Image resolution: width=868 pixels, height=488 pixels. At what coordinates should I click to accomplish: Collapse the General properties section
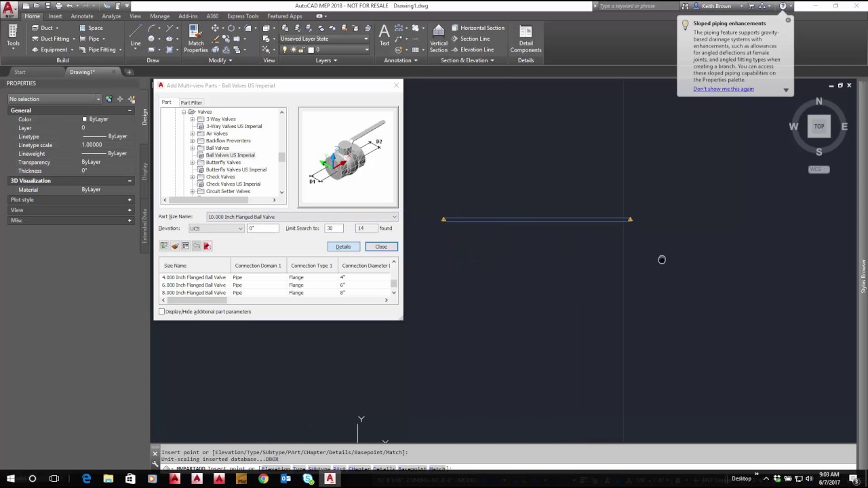130,110
